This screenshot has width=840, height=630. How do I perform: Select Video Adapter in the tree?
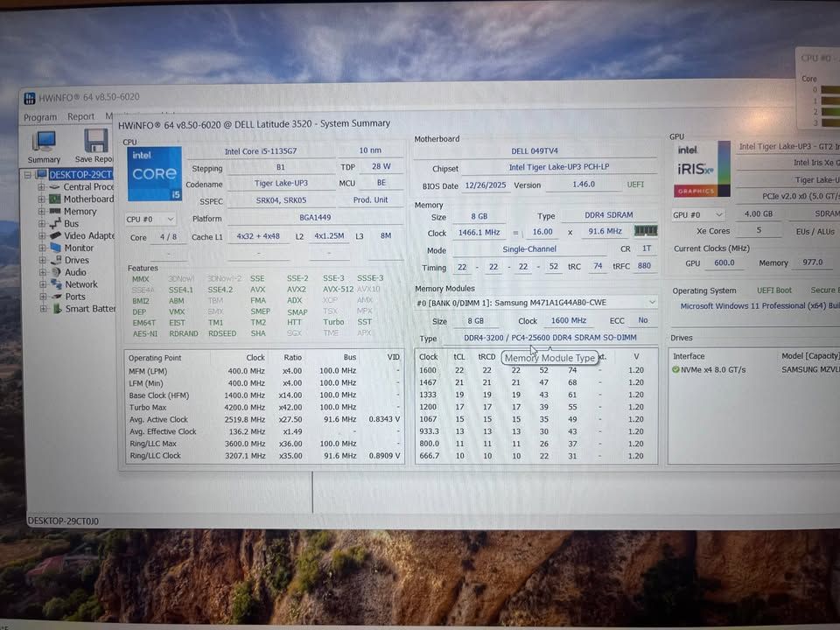coord(89,235)
